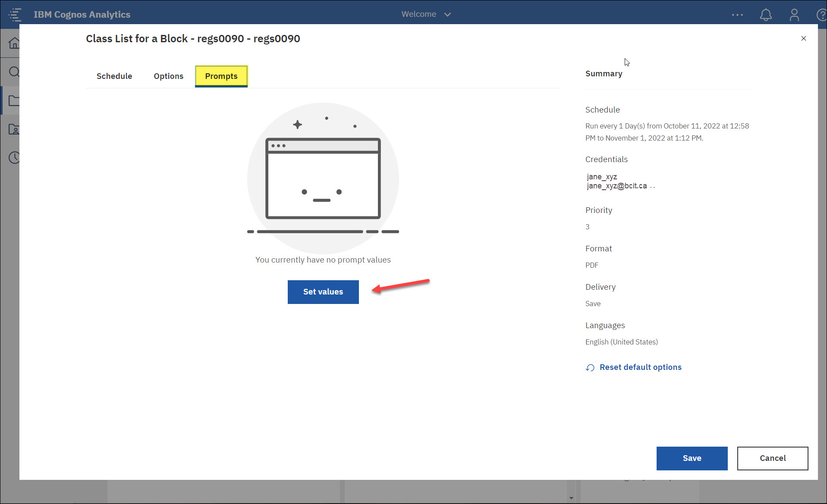827x504 pixels.
Task: Click the Set values button
Action: (323, 292)
